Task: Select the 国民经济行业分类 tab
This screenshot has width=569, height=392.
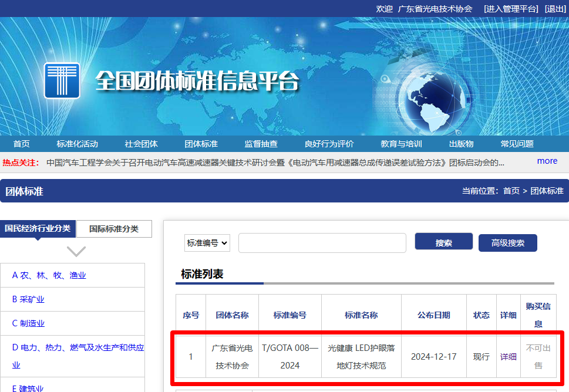Action: (x=38, y=229)
